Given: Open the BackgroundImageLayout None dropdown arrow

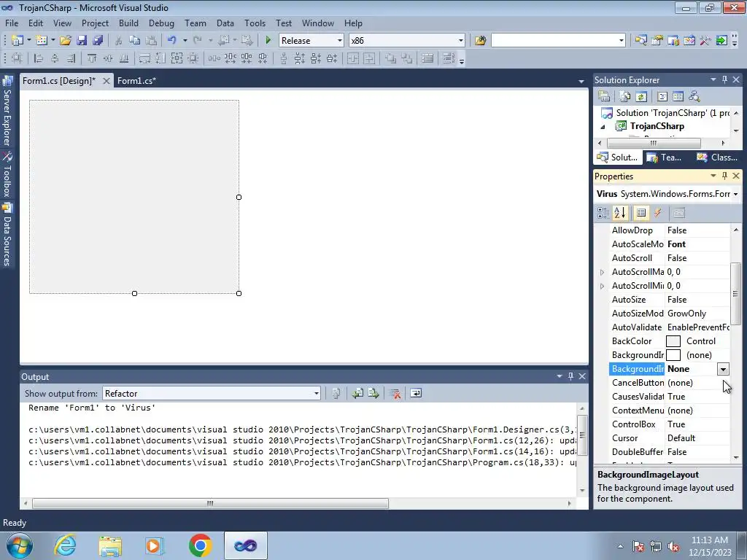Looking at the screenshot, I should click(723, 369).
